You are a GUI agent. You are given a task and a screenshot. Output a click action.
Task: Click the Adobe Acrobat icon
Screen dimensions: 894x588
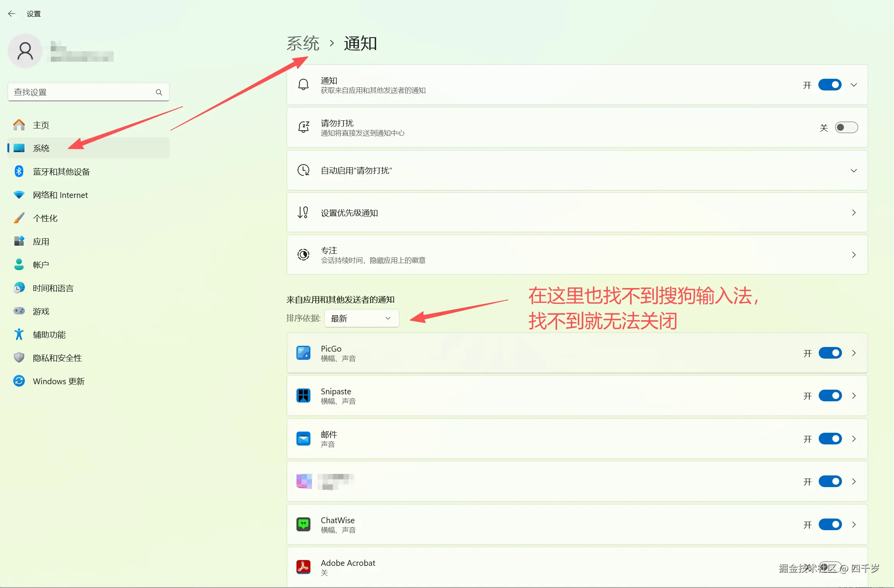pyautogui.click(x=303, y=567)
